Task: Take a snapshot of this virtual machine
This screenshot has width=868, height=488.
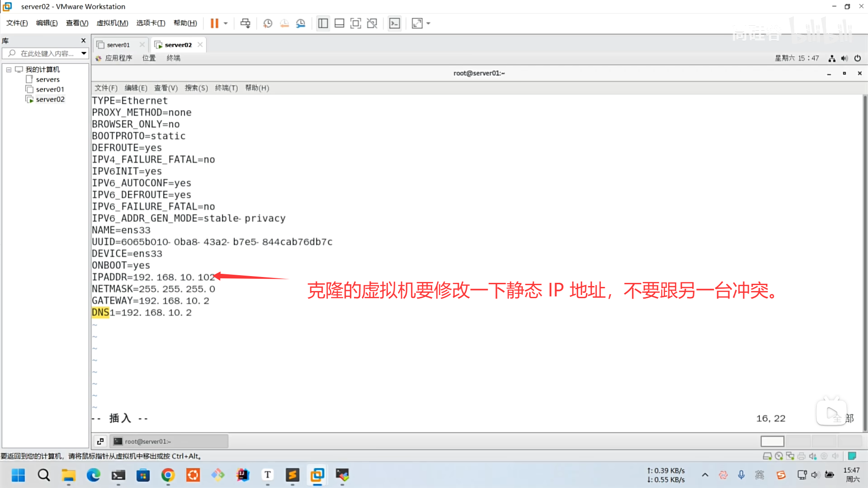Action: [268, 23]
